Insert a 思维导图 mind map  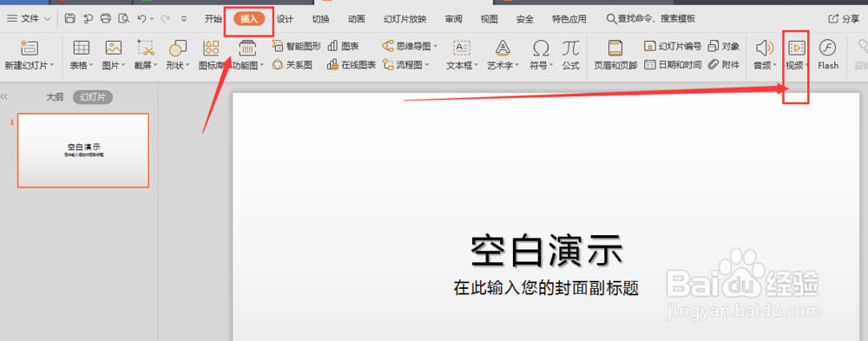(410, 46)
